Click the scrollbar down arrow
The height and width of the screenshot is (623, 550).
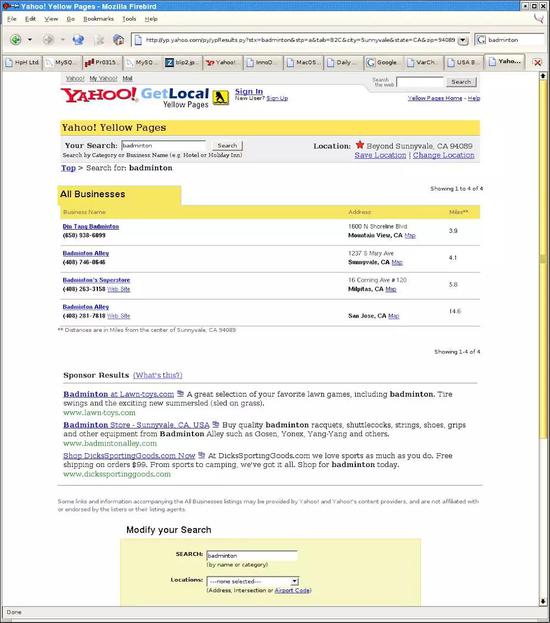click(543, 601)
